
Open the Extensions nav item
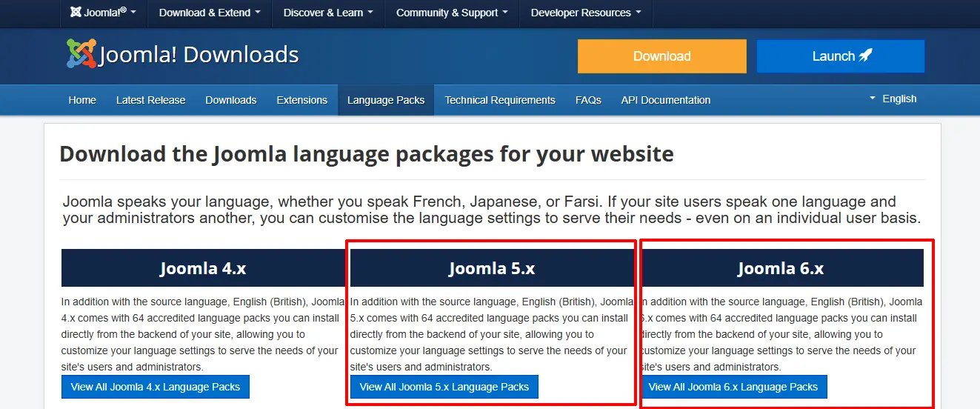click(x=302, y=100)
